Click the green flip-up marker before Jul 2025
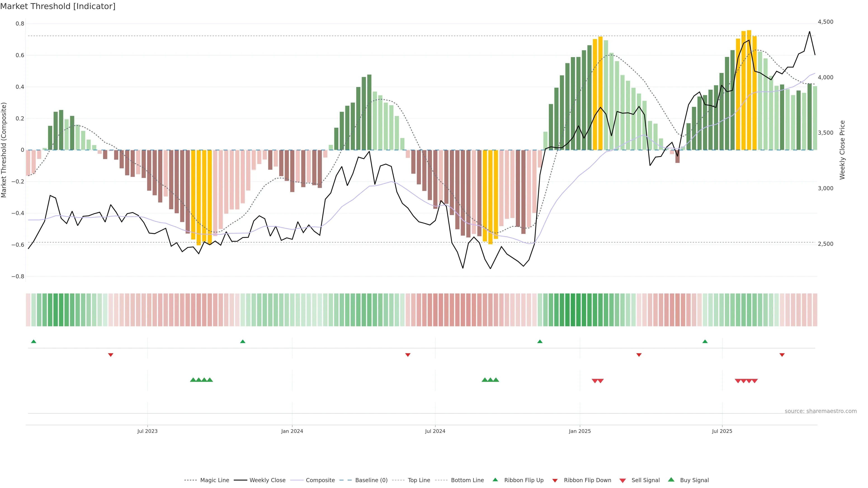 coord(705,342)
